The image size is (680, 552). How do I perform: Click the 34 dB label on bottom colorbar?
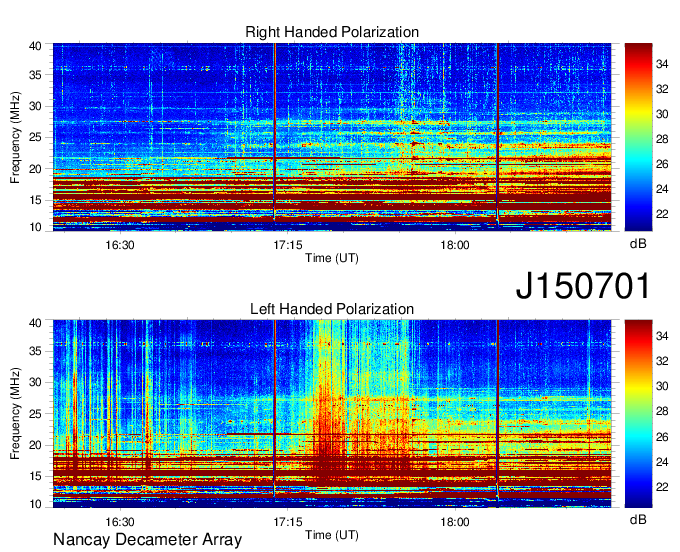[x=662, y=336]
